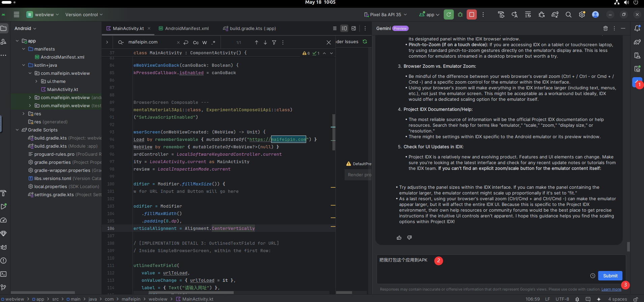This screenshot has height=302, width=644.
Task: Open Build hammer tool window icon
Action: pyautogui.click(x=4, y=193)
